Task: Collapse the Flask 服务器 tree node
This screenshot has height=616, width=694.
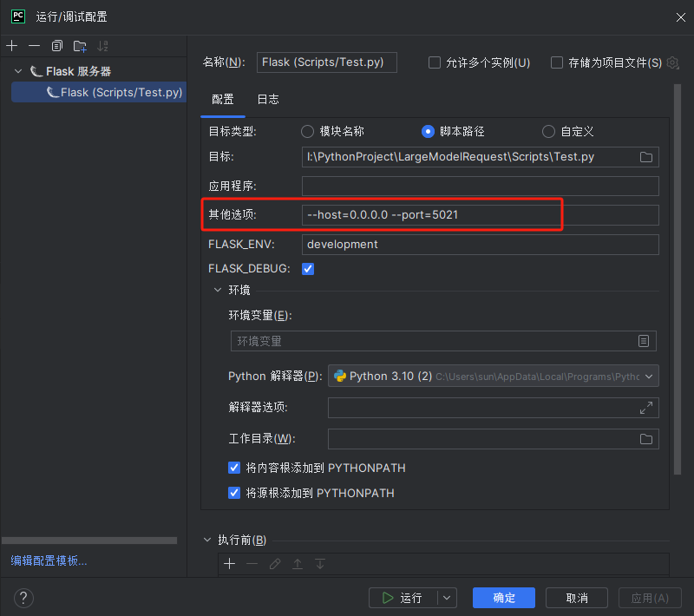Action: point(18,71)
